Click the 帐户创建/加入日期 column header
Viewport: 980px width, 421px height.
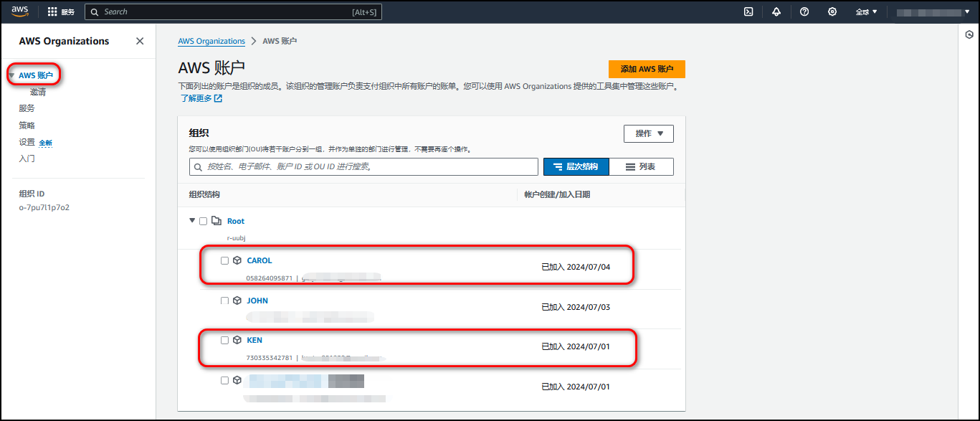coord(557,194)
